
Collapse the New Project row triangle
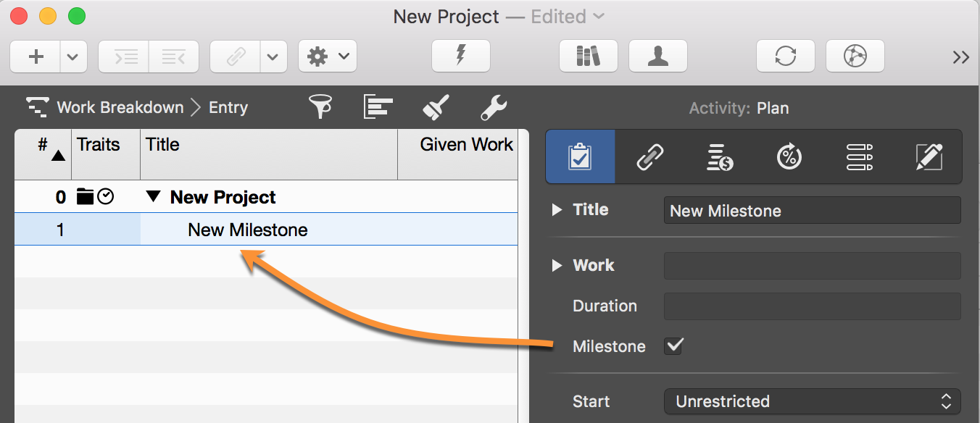point(153,197)
